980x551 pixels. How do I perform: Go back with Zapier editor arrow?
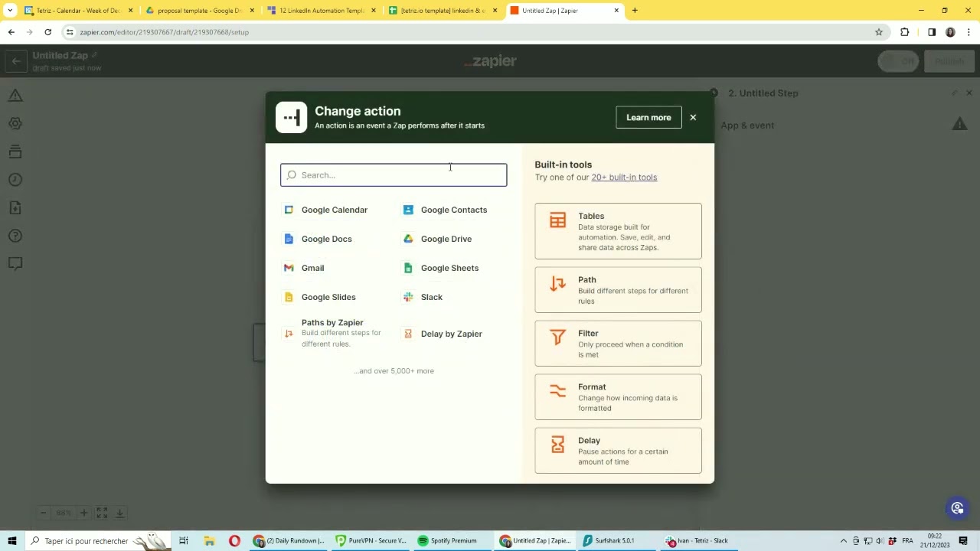(x=16, y=61)
